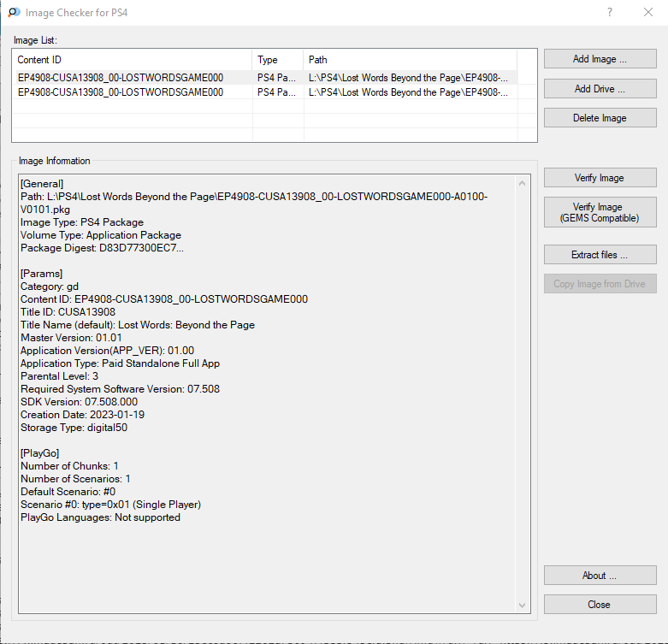Screen dimensions: 668x644
Task: Click the [General] section heading text
Action: tap(42, 184)
